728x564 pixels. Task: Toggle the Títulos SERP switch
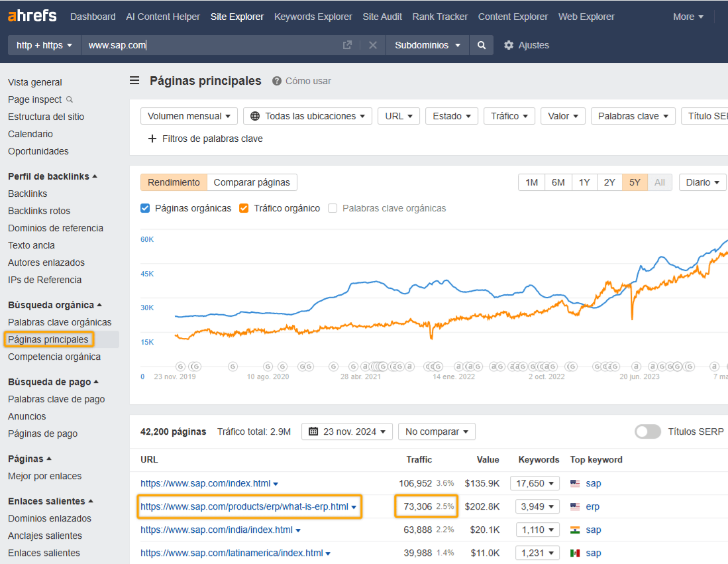[x=647, y=431]
